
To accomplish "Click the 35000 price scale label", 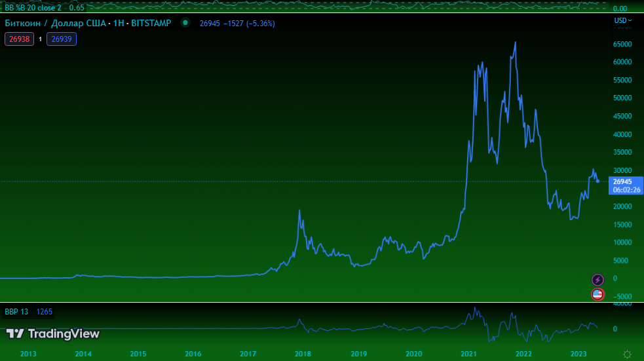I will 622,153.
